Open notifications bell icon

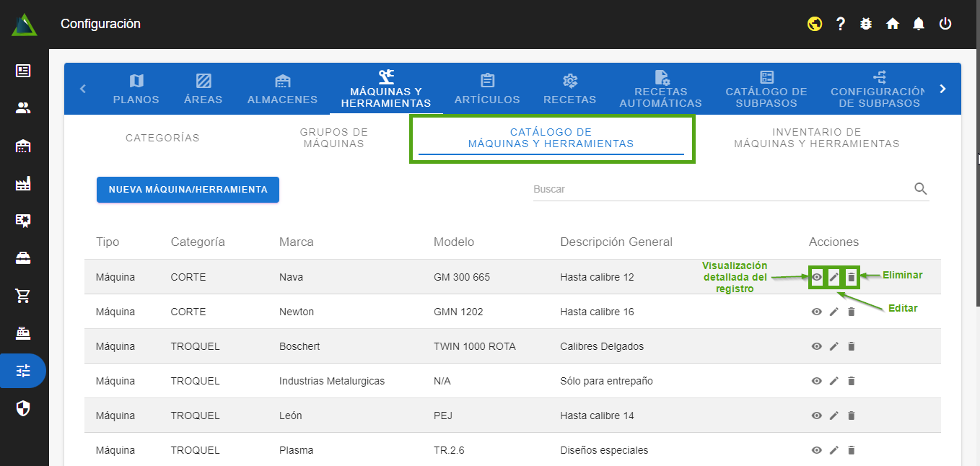pos(919,24)
